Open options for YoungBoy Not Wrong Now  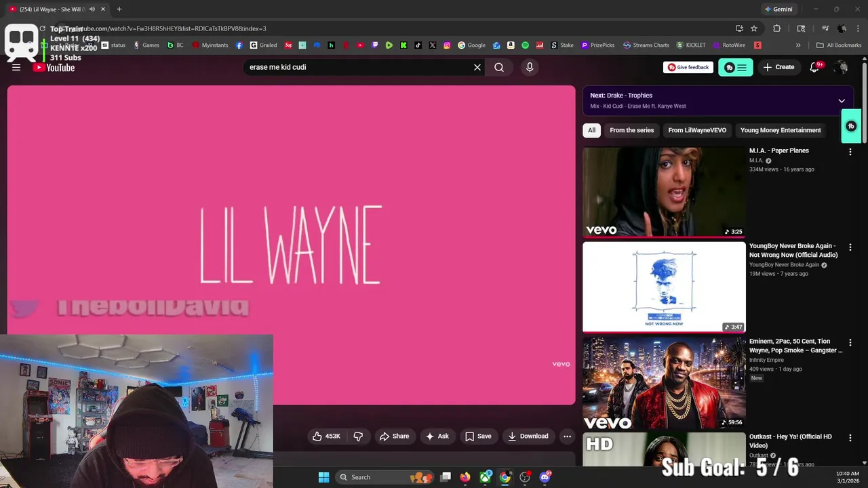[850, 247]
